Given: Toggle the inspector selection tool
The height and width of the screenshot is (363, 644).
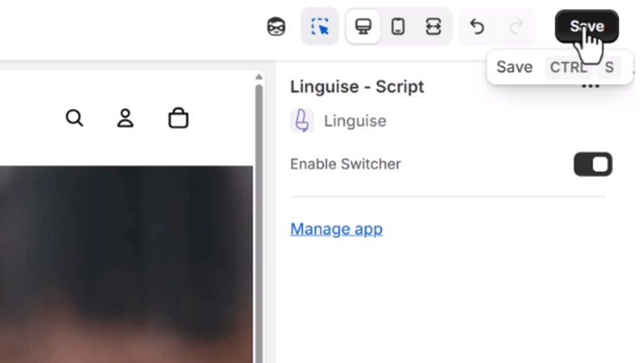Looking at the screenshot, I should [320, 27].
